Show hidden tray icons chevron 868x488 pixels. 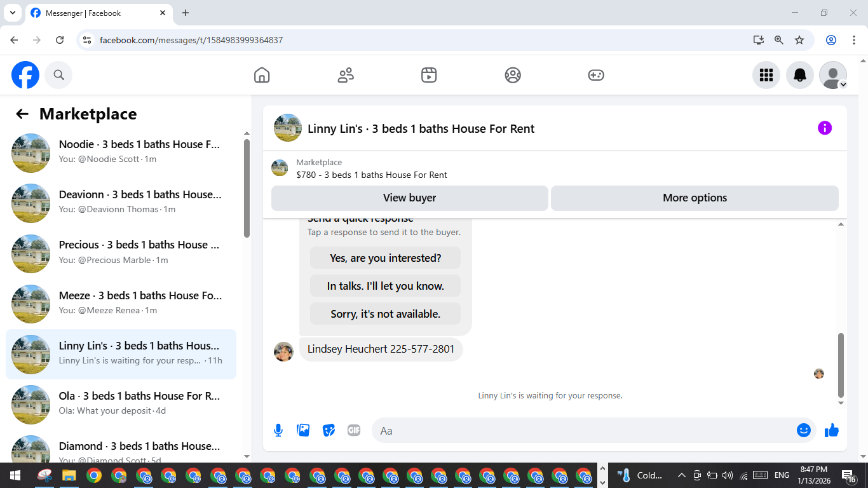(x=681, y=475)
